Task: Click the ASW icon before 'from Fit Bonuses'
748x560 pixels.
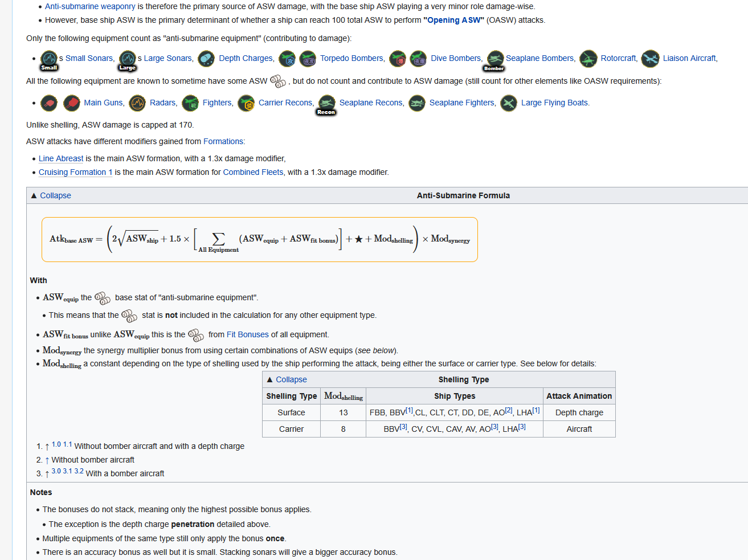Action: tap(196, 335)
